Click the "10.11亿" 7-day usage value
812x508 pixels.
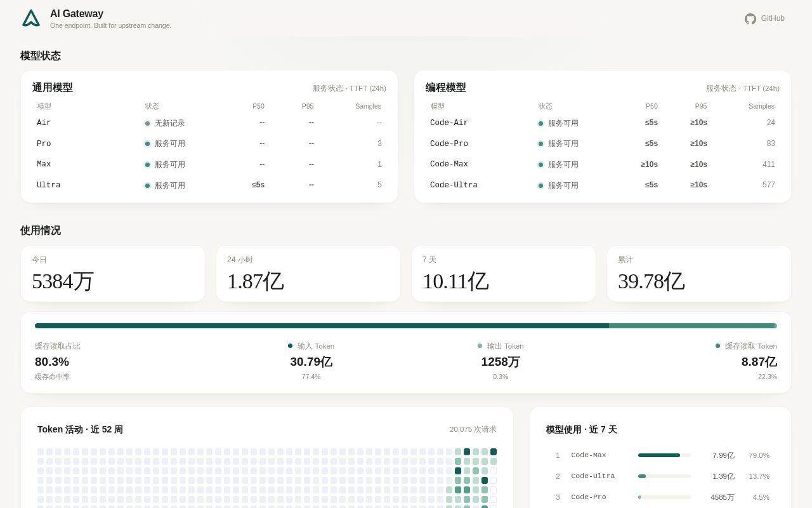[x=455, y=281]
